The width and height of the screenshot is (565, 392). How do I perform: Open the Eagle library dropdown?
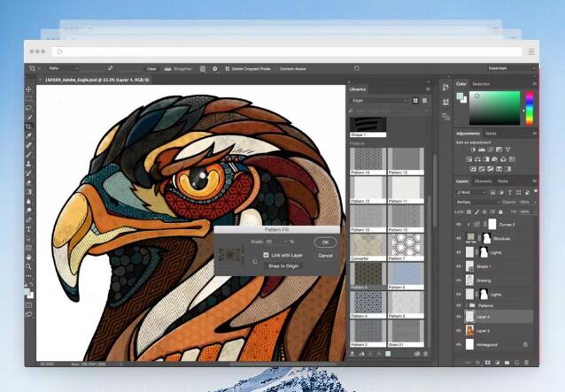point(379,100)
